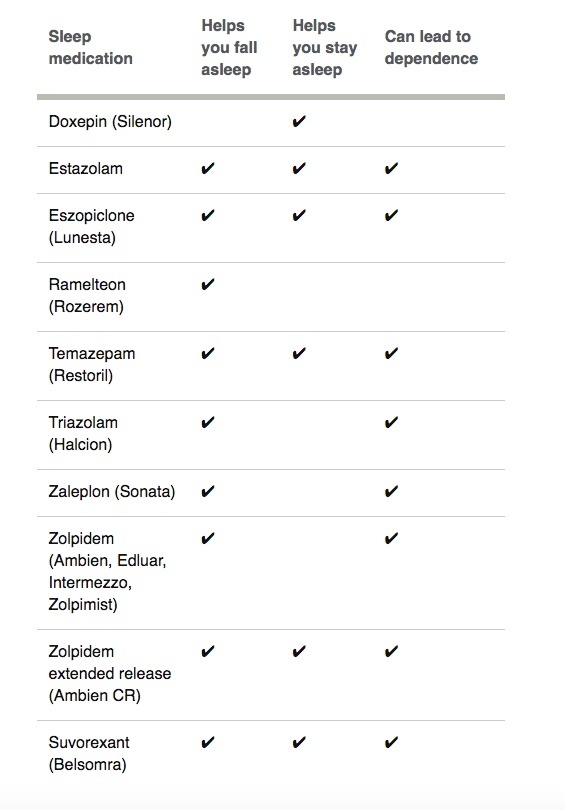Click the Doxepin stay asleep checkmark
The height and width of the screenshot is (810, 565).
coord(299,121)
